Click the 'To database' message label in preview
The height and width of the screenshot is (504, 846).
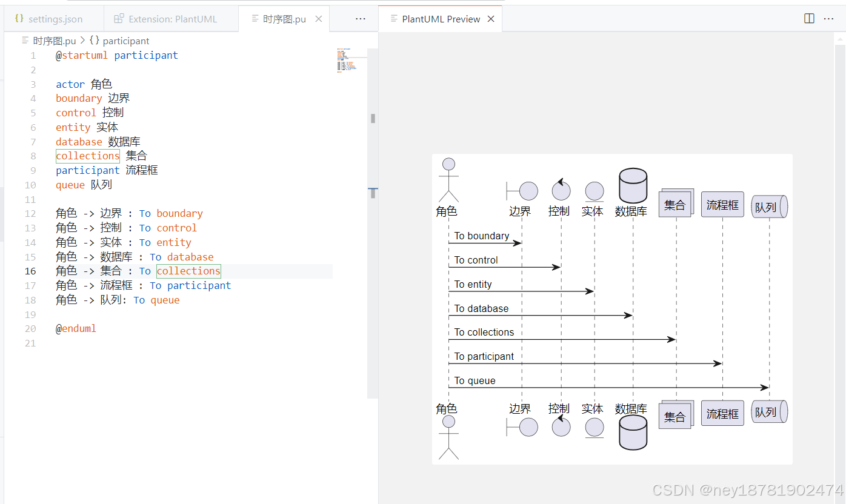pos(482,308)
